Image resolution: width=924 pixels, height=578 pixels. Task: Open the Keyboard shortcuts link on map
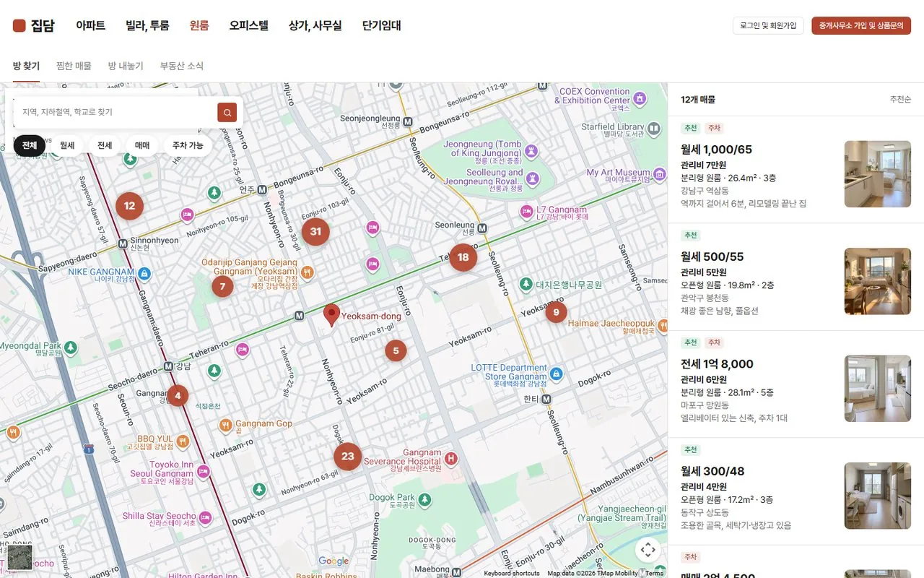tap(512, 574)
